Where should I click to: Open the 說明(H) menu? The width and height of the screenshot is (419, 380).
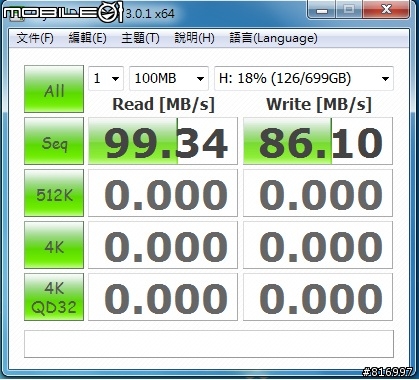194,38
